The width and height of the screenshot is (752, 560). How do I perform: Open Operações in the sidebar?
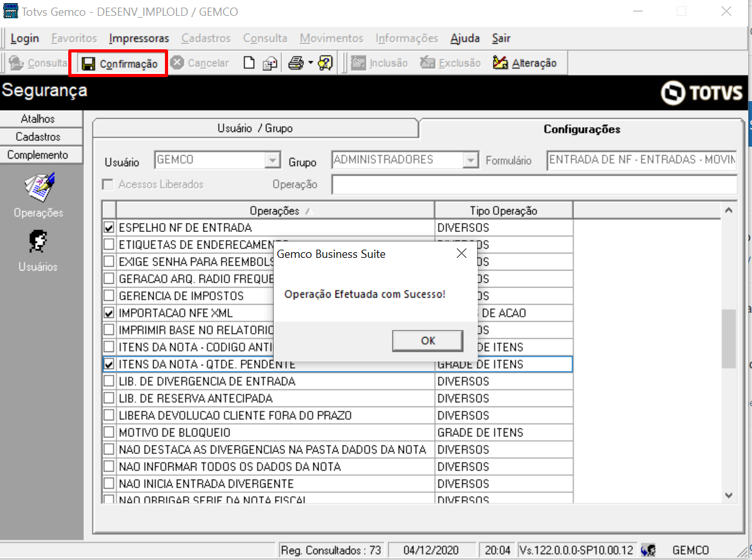tap(39, 195)
